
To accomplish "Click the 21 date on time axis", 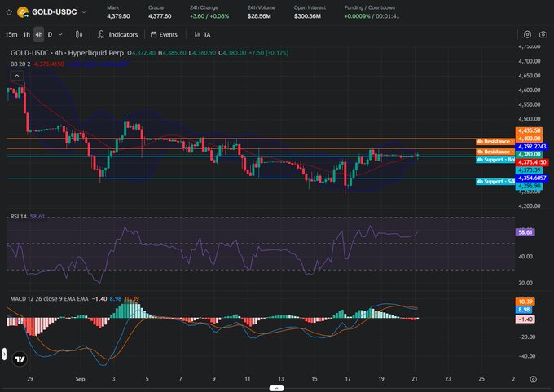I will (x=415, y=379).
